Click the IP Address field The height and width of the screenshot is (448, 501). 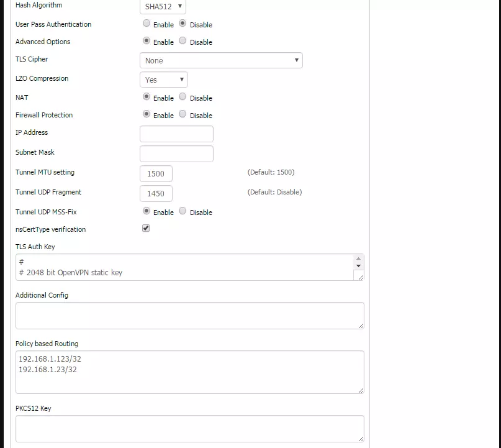pyautogui.click(x=176, y=134)
